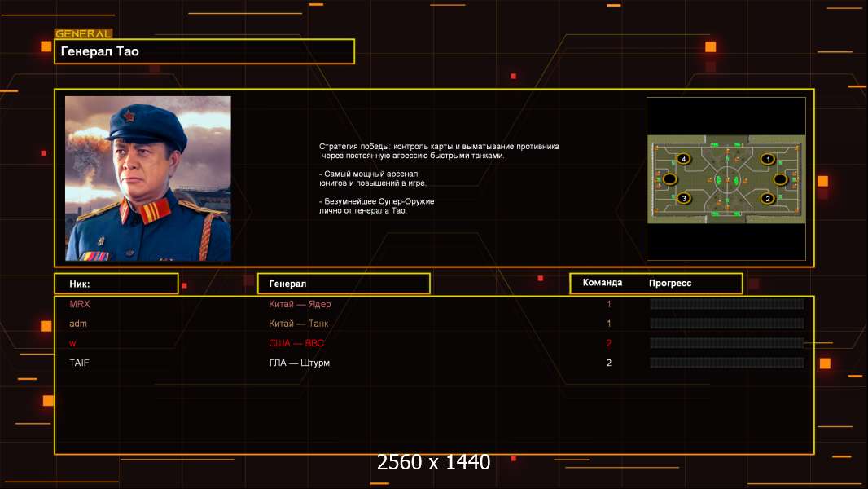The image size is (868, 489).
Task: Click the Ник: column header
Action: [x=116, y=284]
